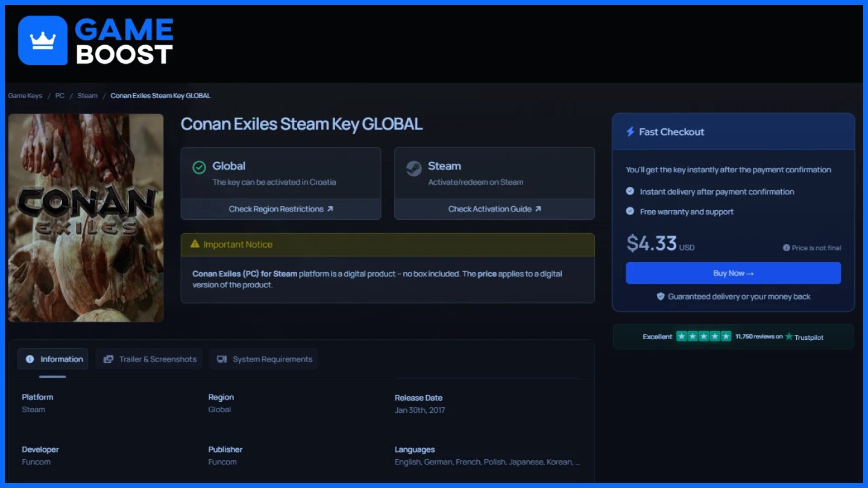Open Check Region Restrictions link

(x=281, y=209)
